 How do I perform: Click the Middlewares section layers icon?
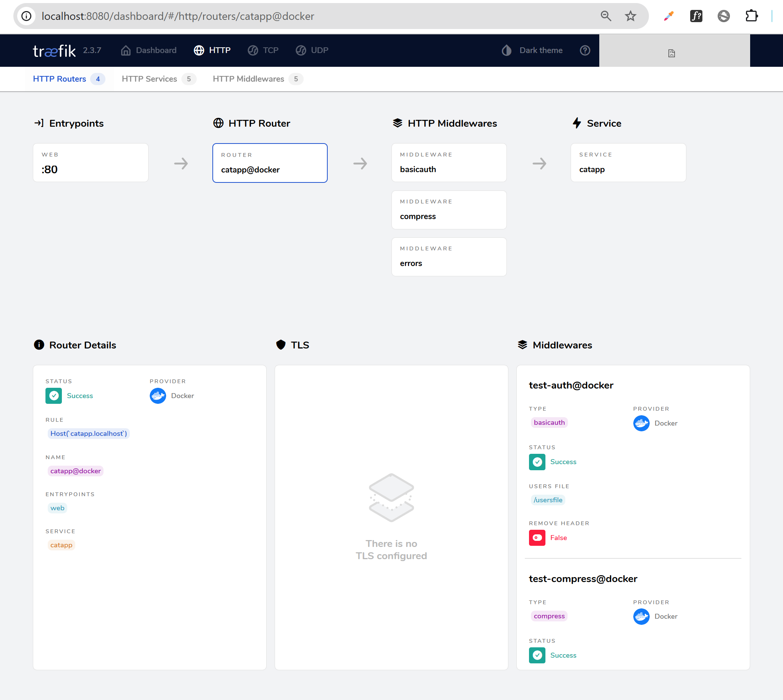pyautogui.click(x=523, y=345)
